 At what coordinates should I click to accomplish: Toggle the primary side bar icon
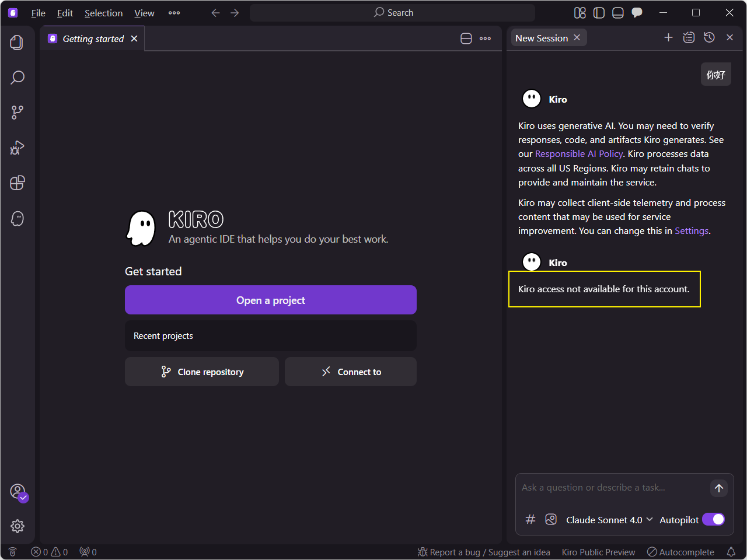pos(599,13)
